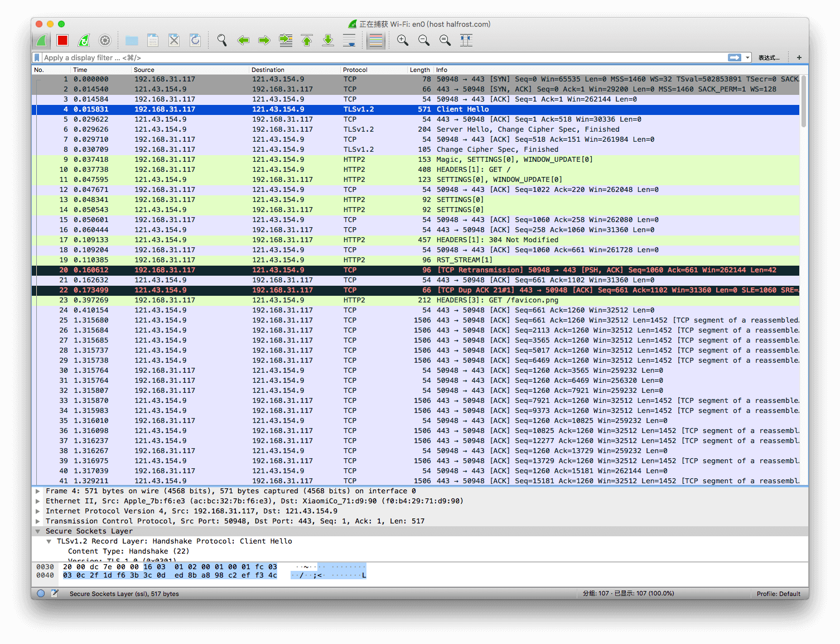Select packet 10 HEADERS[1]: GET / row

coord(416,170)
